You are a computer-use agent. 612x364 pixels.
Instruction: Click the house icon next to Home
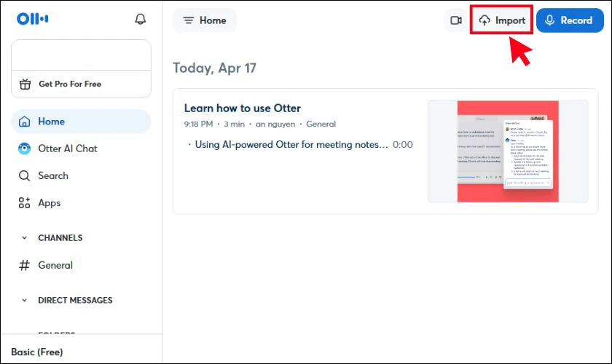[x=24, y=122]
